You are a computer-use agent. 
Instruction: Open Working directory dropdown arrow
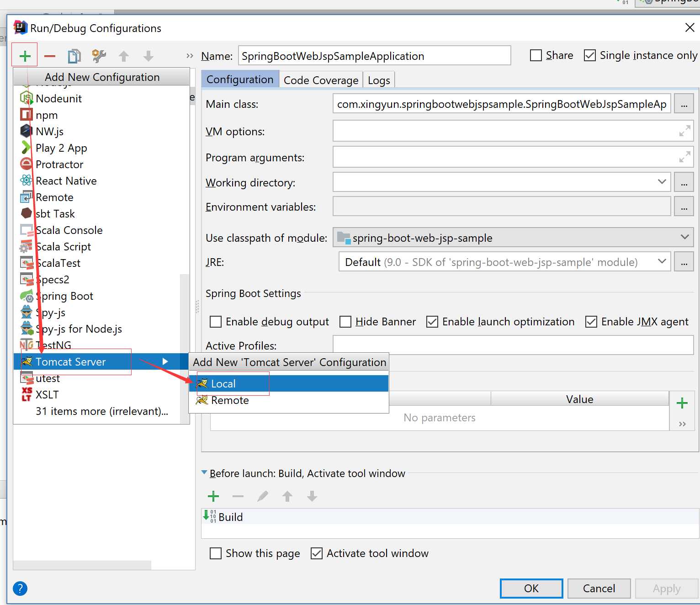tap(662, 181)
